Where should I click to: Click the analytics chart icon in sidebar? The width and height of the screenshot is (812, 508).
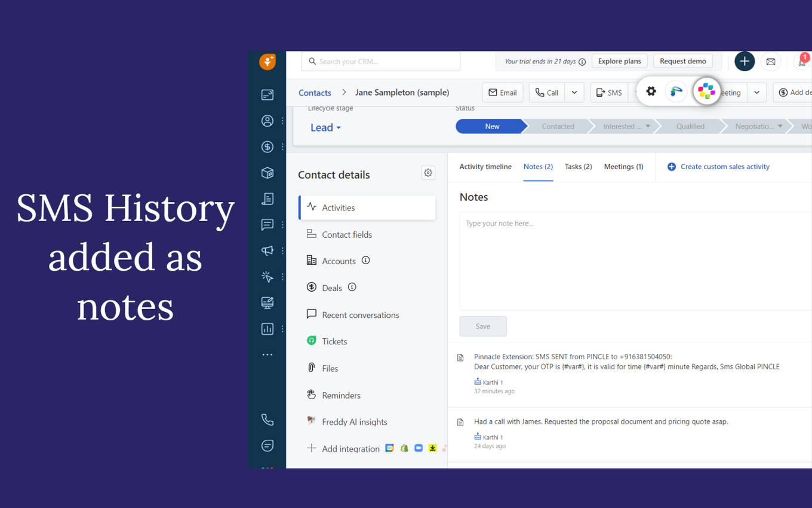pos(267,329)
